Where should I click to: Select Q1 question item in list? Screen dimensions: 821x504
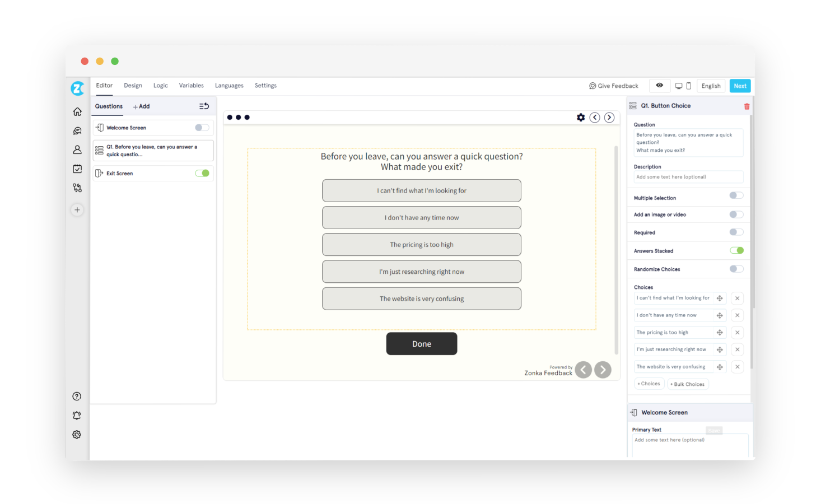coord(153,151)
